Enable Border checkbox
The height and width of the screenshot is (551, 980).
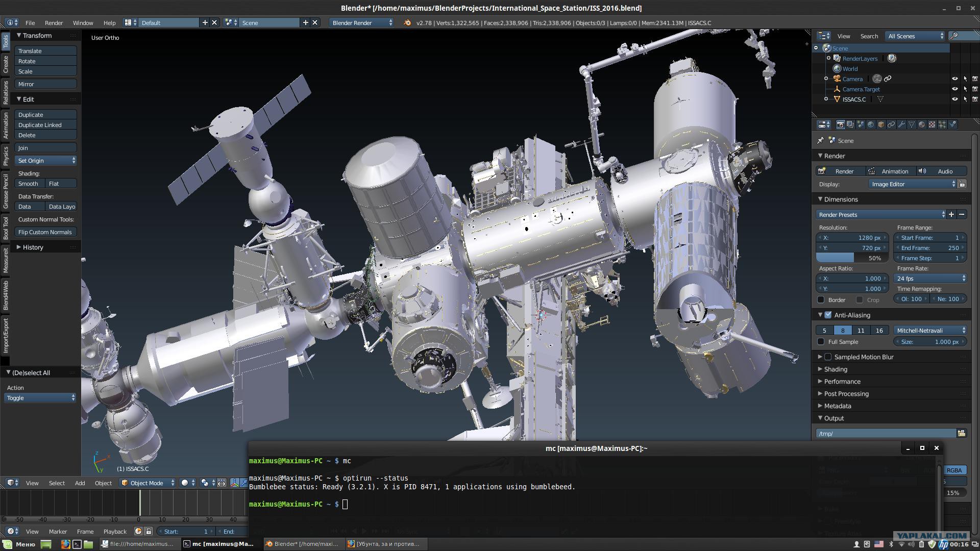coord(821,300)
